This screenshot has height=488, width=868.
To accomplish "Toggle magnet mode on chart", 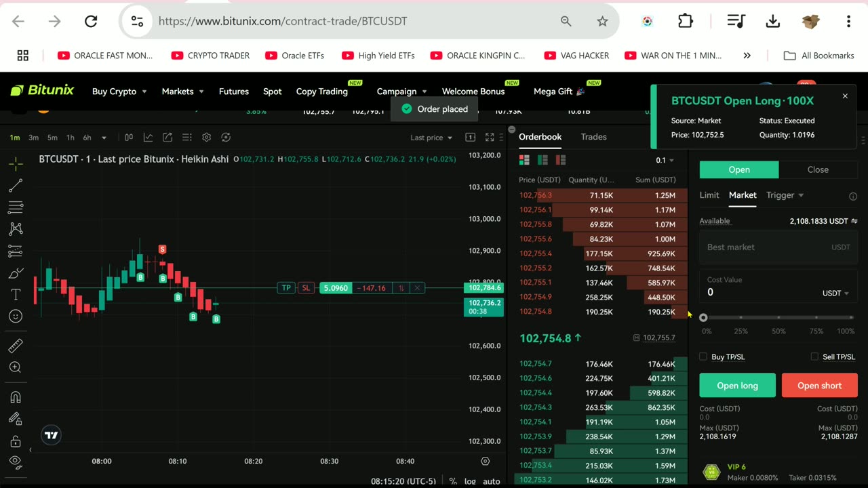I will click(x=16, y=397).
